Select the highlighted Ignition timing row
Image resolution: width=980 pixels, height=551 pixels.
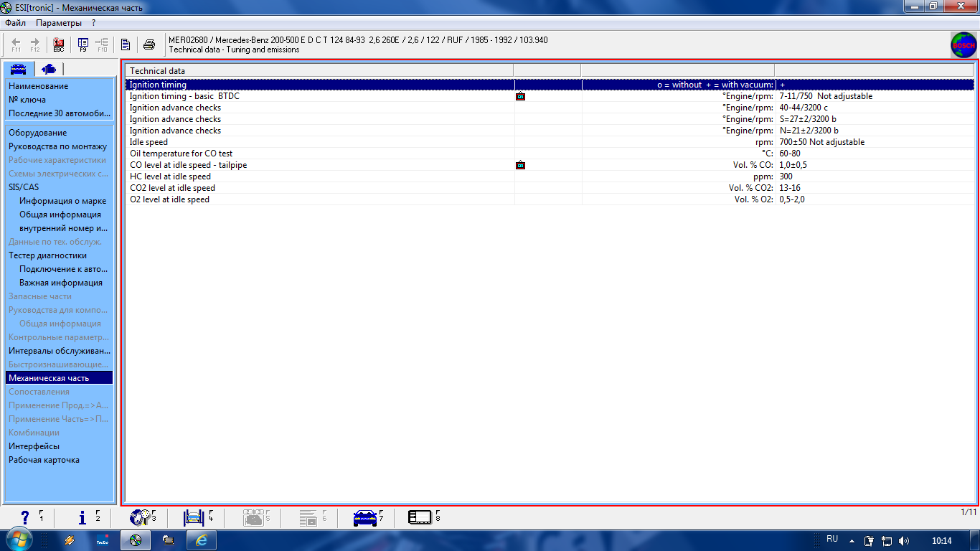(550, 85)
